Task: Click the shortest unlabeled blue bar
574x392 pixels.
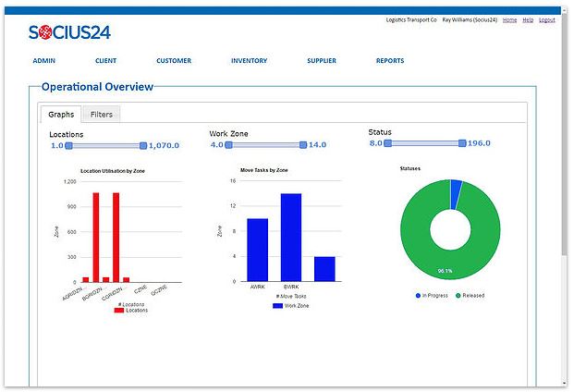Action: [324, 269]
